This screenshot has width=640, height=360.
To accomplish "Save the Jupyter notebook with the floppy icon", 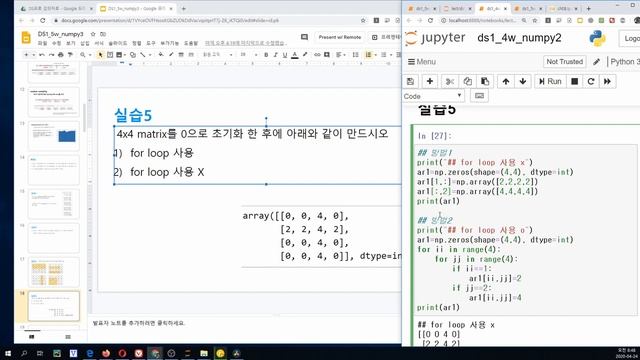I will pyautogui.click(x=411, y=82).
